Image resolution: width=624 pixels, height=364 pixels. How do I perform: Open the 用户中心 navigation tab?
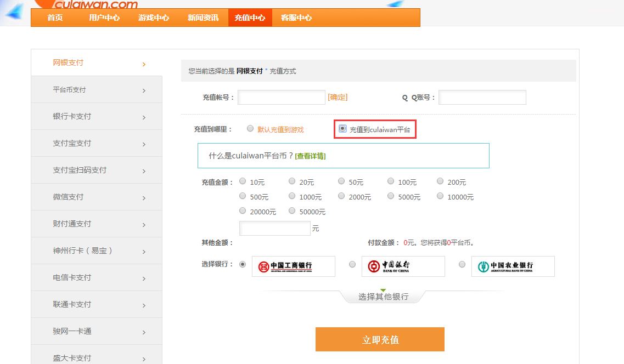coord(104,18)
